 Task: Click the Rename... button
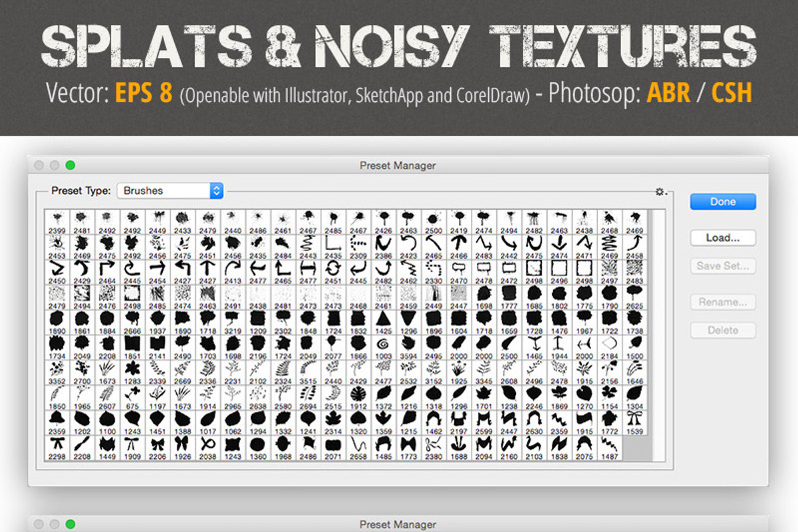pyautogui.click(x=723, y=302)
